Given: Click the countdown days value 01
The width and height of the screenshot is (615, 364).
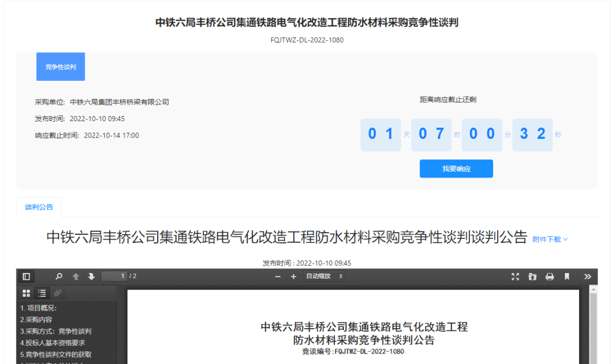Looking at the screenshot, I should tap(380, 134).
